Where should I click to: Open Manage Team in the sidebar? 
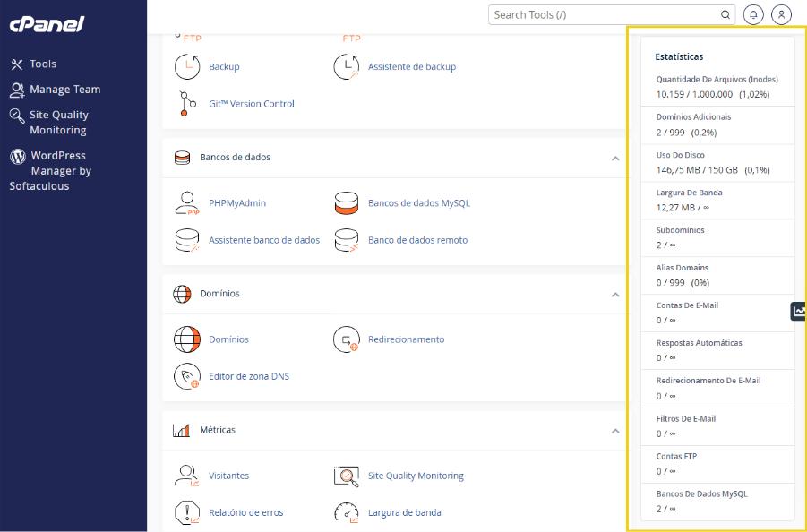coord(55,90)
